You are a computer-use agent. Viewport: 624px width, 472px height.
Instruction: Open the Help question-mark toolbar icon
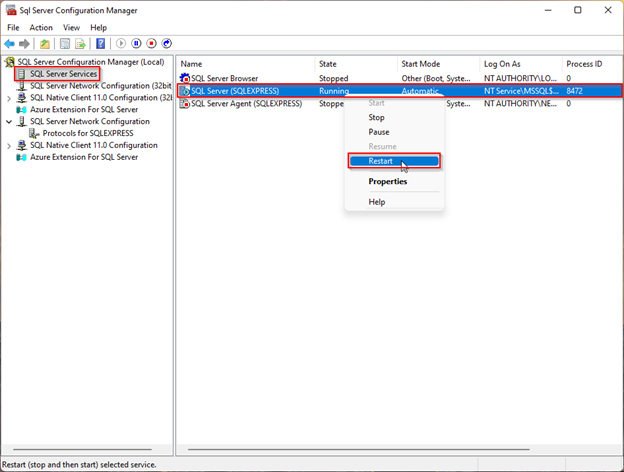click(101, 43)
